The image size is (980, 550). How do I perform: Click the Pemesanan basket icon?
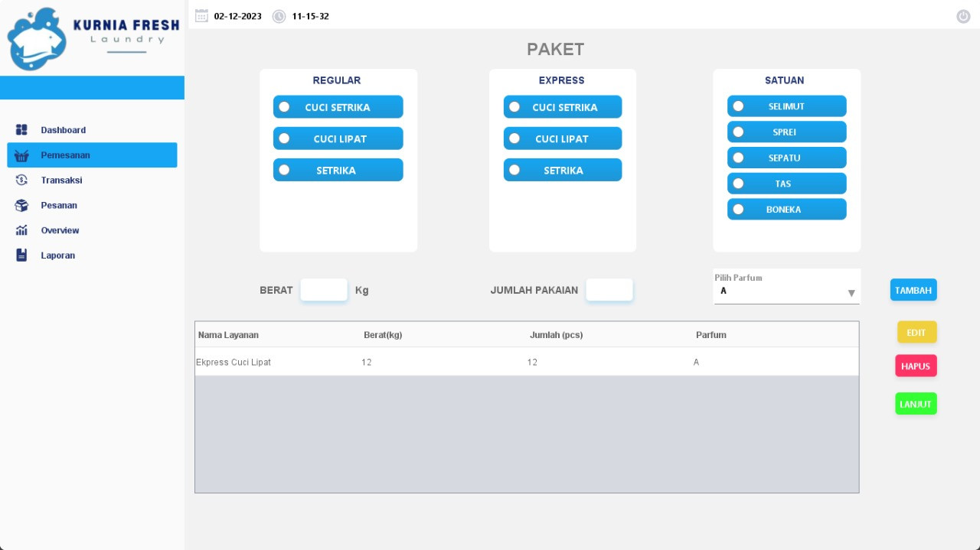(x=21, y=155)
